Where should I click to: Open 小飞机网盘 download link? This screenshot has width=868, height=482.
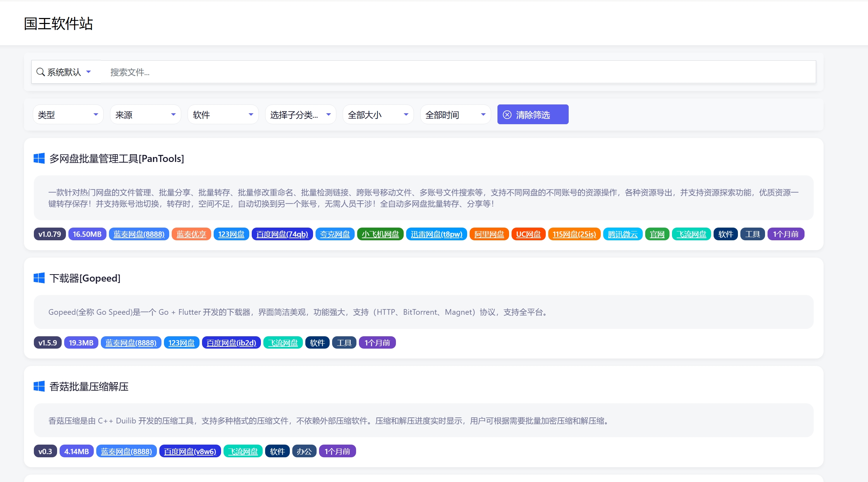point(380,234)
